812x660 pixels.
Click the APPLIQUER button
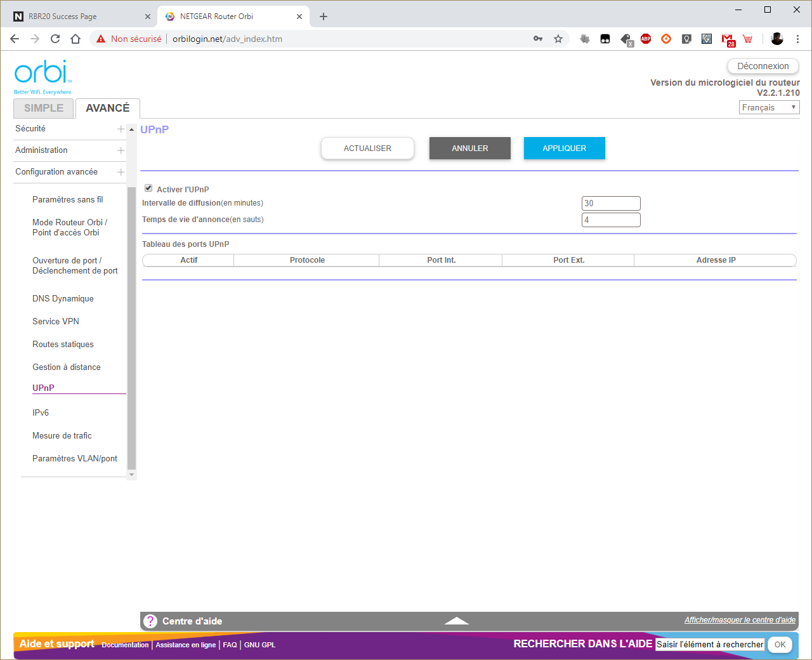tap(565, 148)
